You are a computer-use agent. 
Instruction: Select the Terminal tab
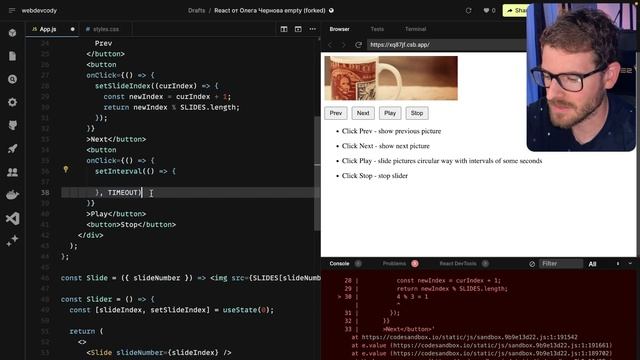point(416,29)
